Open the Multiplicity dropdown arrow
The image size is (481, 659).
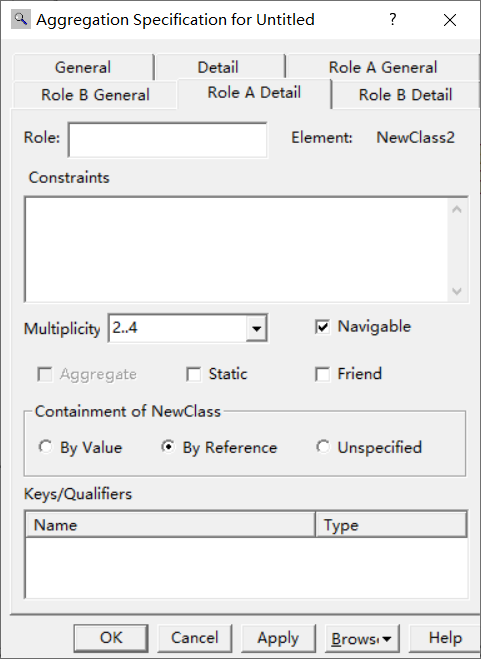click(x=256, y=328)
